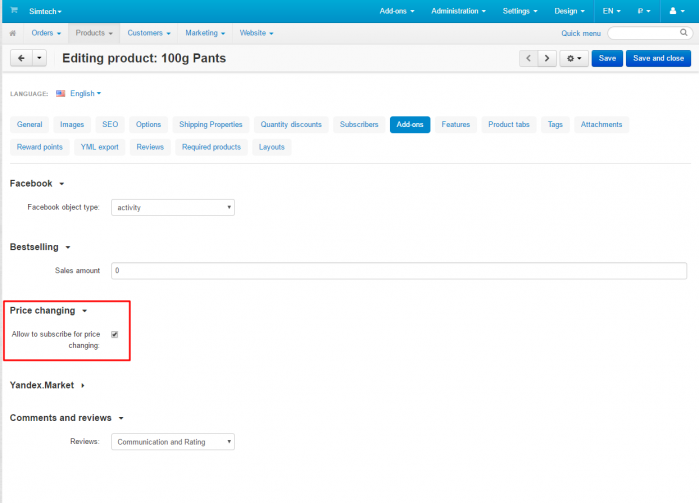Go to the next product arrow
700x503 pixels.
coord(547,58)
